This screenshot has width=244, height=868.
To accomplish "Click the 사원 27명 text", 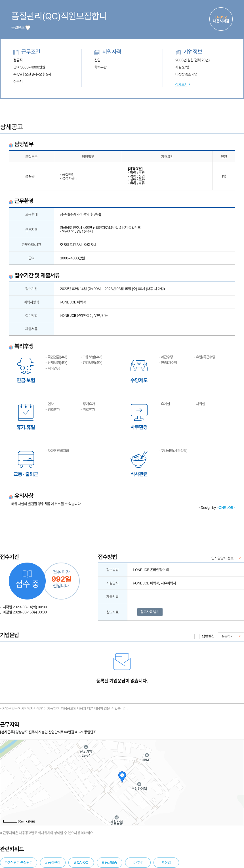I will 182,67.
